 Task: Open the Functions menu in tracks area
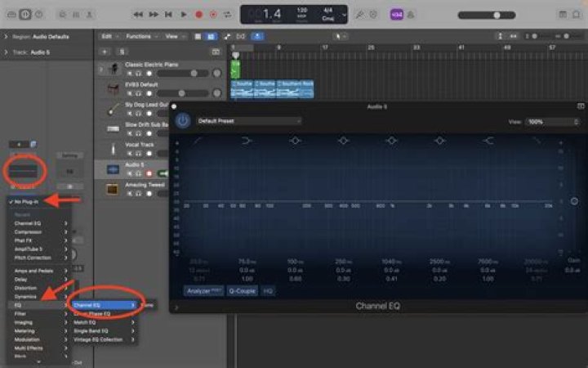[141, 37]
